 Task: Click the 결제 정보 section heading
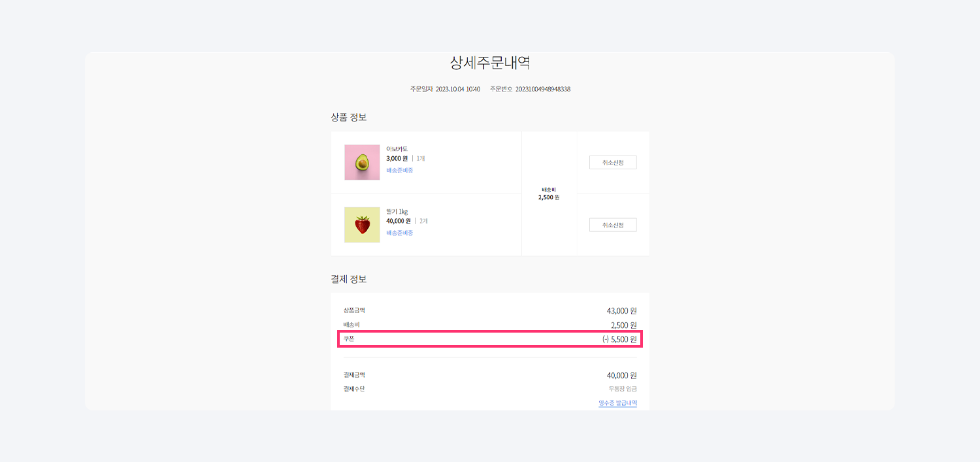pyautogui.click(x=349, y=279)
